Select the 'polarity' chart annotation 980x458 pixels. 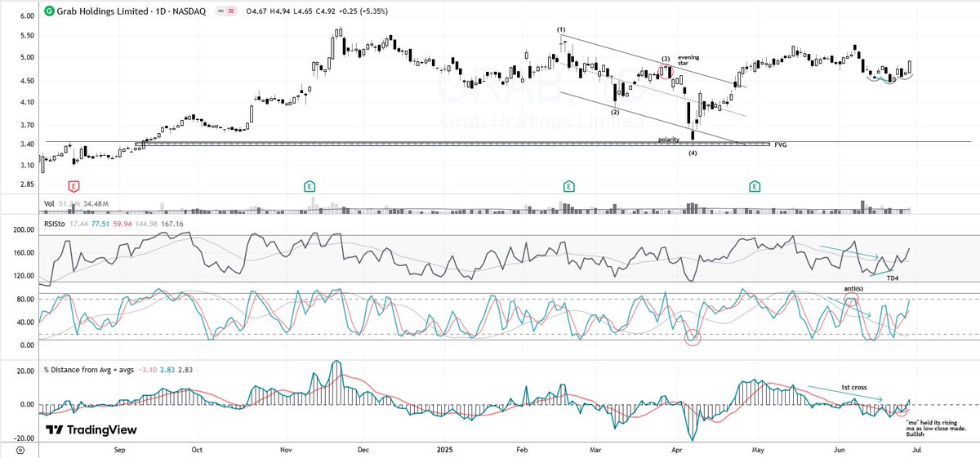[x=670, y=140]
